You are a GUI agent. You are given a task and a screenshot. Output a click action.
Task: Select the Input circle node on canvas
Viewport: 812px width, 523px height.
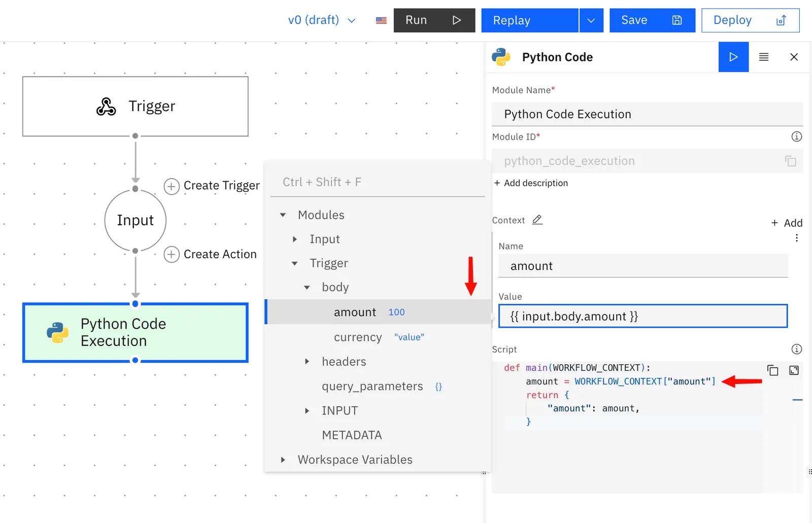[x=136, y=220]
